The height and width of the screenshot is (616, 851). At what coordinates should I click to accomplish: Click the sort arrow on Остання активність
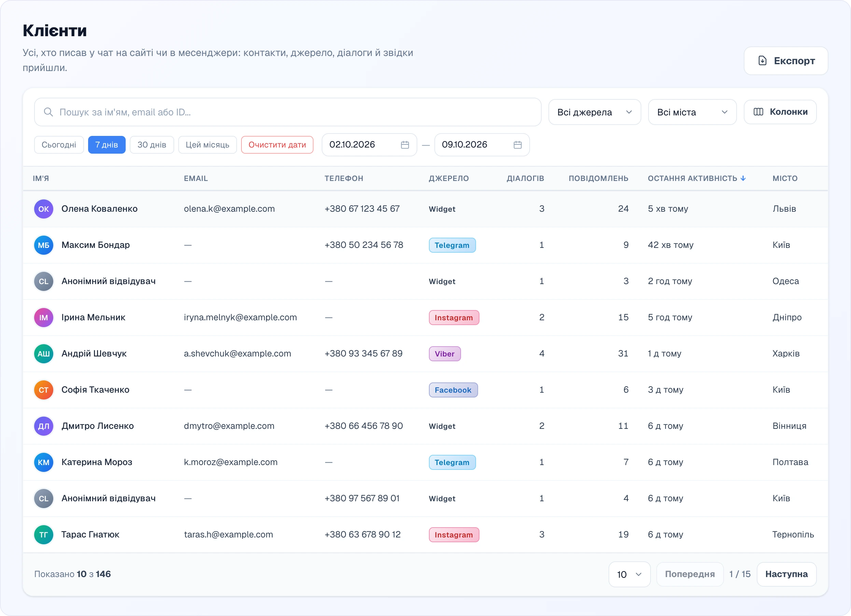(743, 179)
